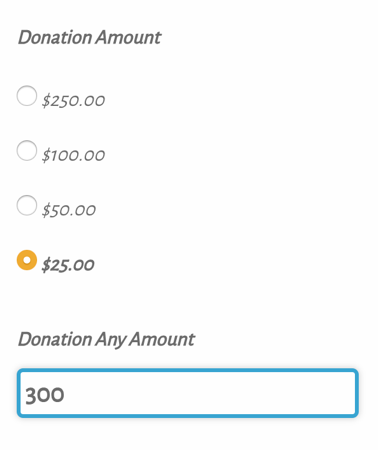Click the $50.00 amount label text
Screen dimensions: 378x450
(69, 210)
